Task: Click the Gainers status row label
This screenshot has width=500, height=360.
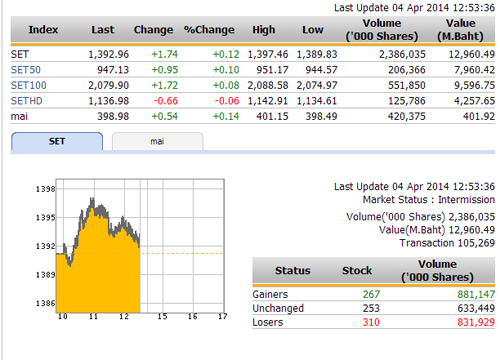Action: pyautogui.click(x=270, y=294)
